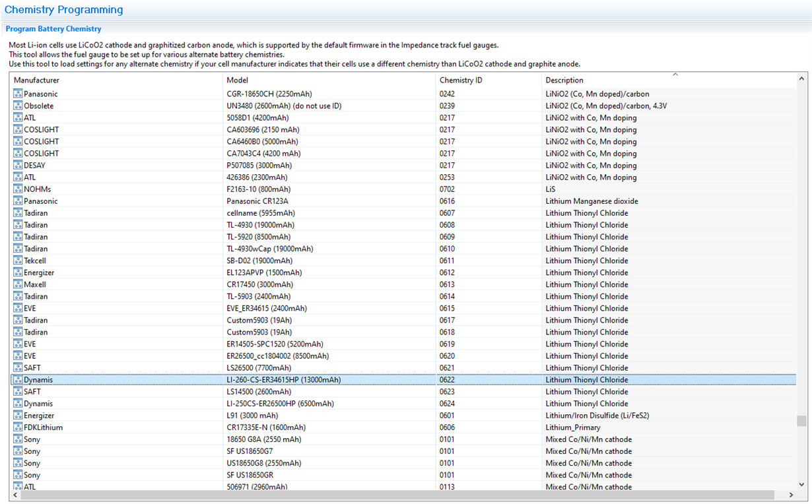Select the TL-4930wCap (19000mAh) model cell
812x504 pixels.
(270, 249)
